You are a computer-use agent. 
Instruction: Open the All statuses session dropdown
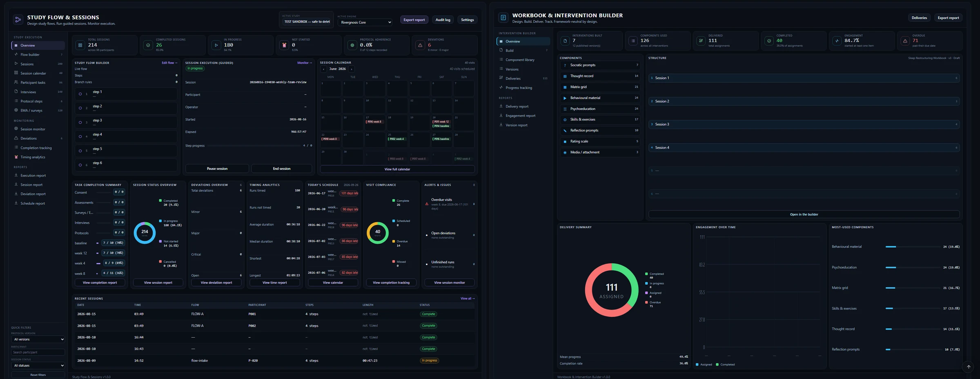pyautogui.click(x=38, y=366)
